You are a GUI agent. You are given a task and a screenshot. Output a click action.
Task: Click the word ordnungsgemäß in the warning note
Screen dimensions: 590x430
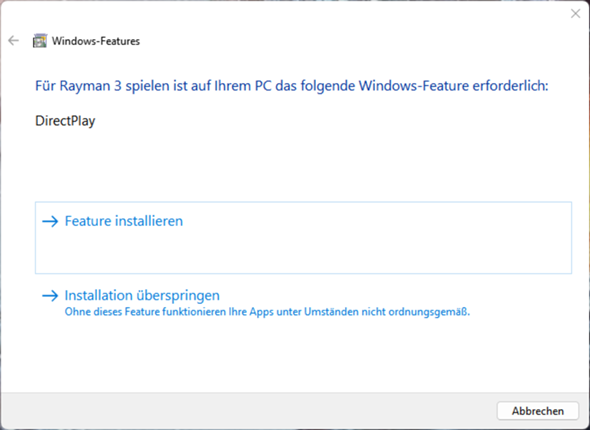pyautogui.click(x=429, y=312)
